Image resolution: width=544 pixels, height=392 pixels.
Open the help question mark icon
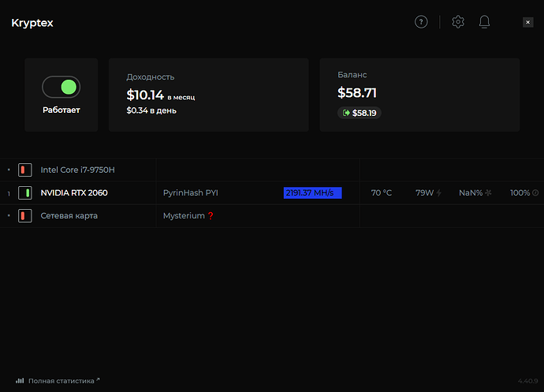(x=421, y=22)
